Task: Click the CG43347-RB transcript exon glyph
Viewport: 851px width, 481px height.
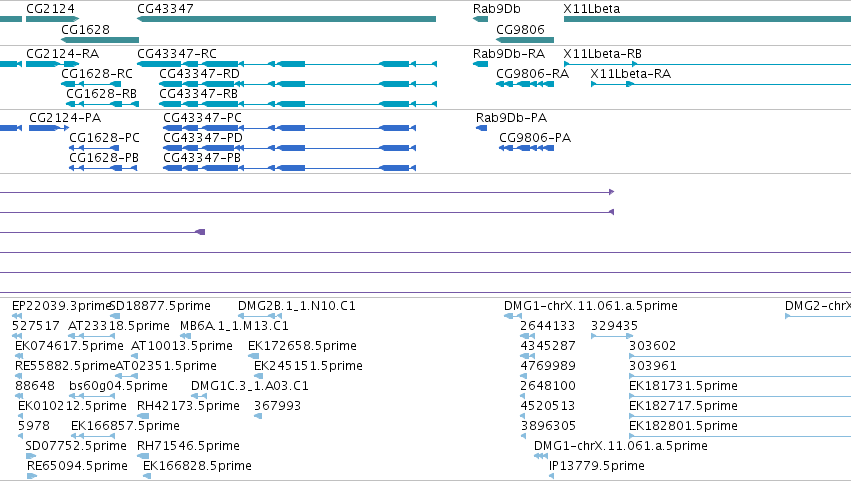Action: 297,104
